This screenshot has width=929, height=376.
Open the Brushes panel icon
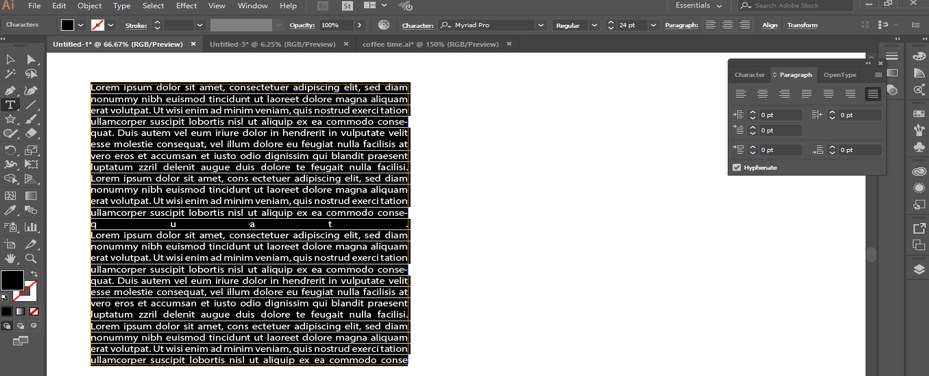[918, 129]
